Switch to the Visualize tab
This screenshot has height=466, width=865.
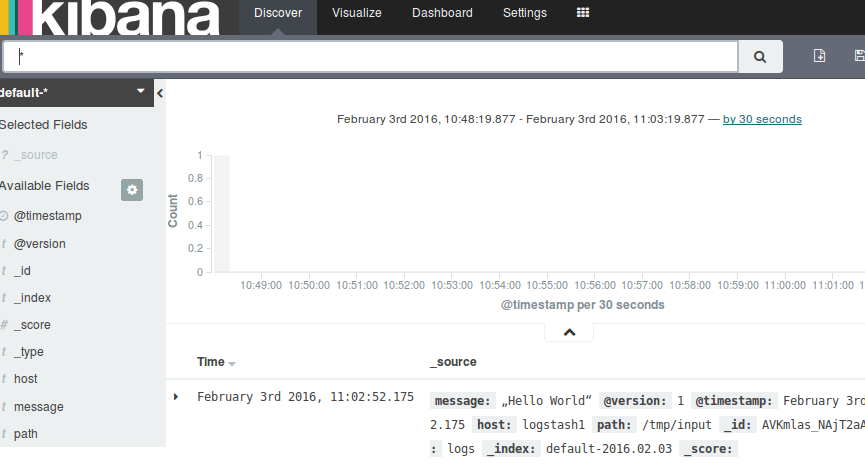357,14
